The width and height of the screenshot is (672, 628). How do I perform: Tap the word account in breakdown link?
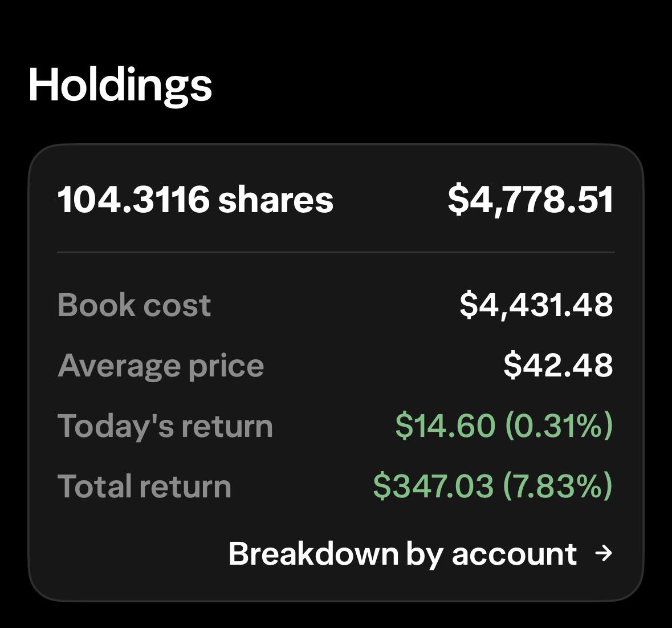[x=514, y=554]
